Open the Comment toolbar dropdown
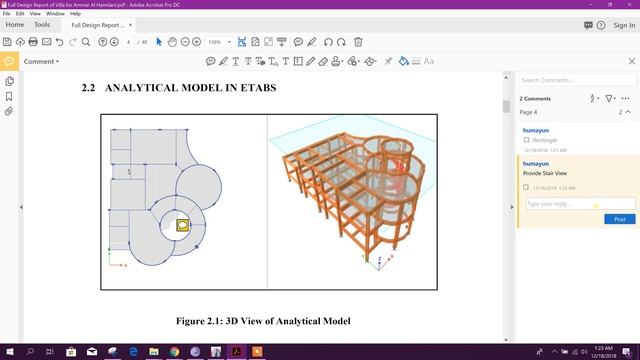The height and width of the screenshot is (360, 640). pyautogui.click(x=41, y=61)
